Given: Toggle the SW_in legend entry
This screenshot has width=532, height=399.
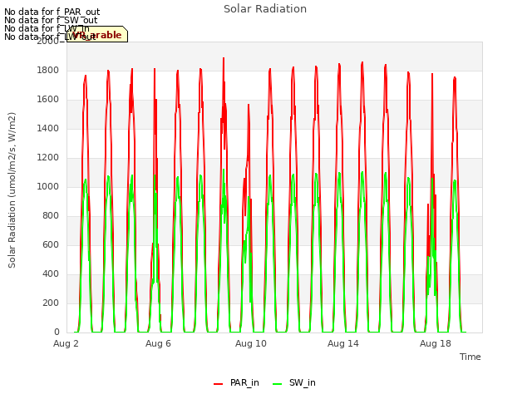Looking at the screenshot, I should click(294, 382).
